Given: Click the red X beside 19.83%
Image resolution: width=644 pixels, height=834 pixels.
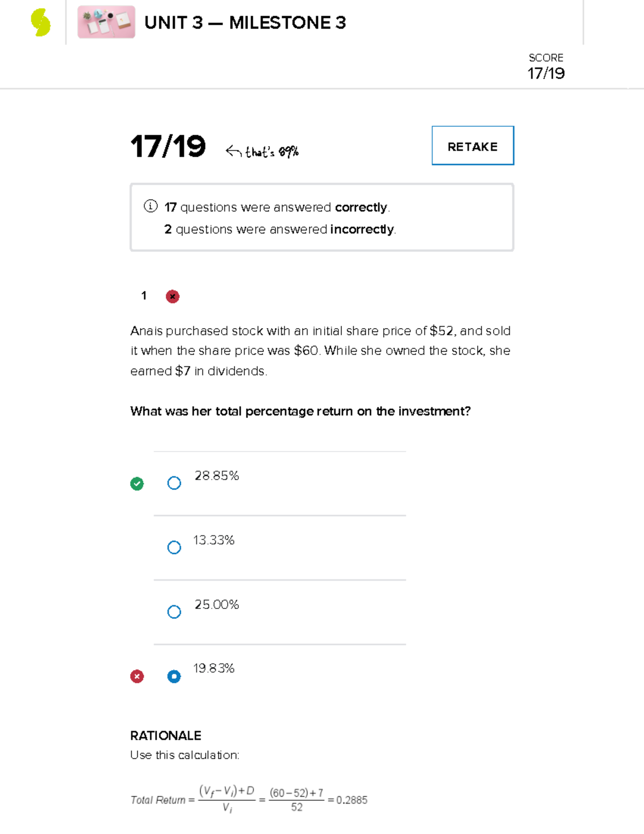Looking at the screenshot, I should [137, 677].
